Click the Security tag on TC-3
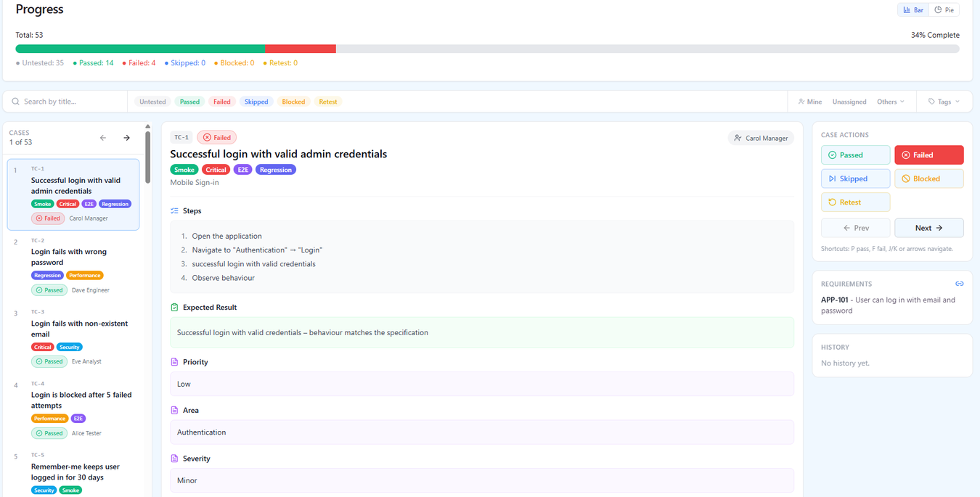 coord(70,348)
